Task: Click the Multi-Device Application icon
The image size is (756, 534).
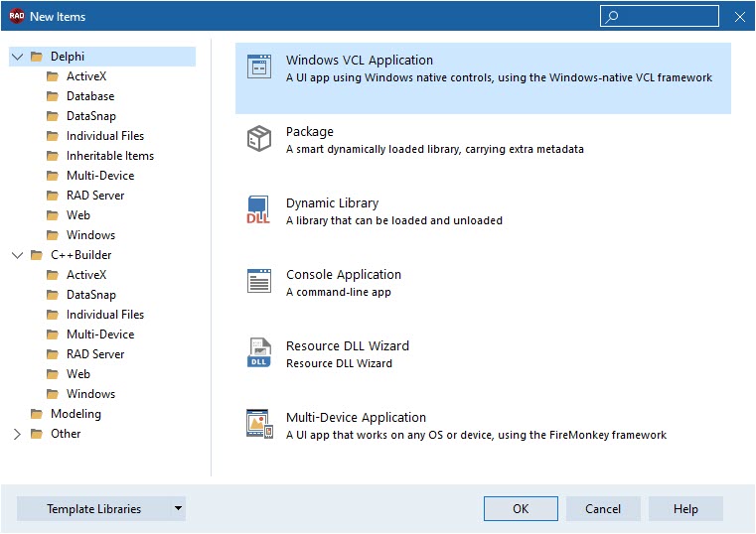Action: click(259, 424)
